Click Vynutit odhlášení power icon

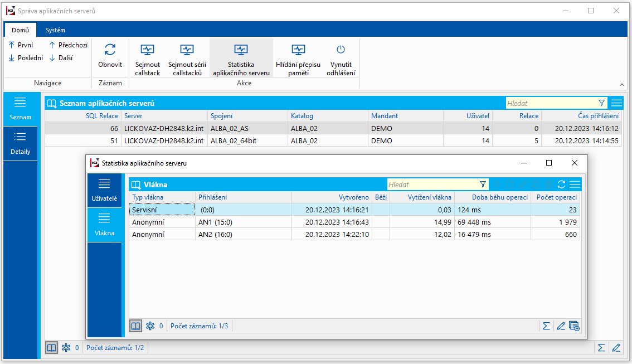coord(341,50)
